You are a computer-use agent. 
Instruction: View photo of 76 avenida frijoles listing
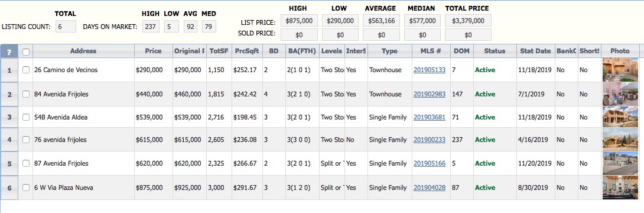click(x=620, y=140)
